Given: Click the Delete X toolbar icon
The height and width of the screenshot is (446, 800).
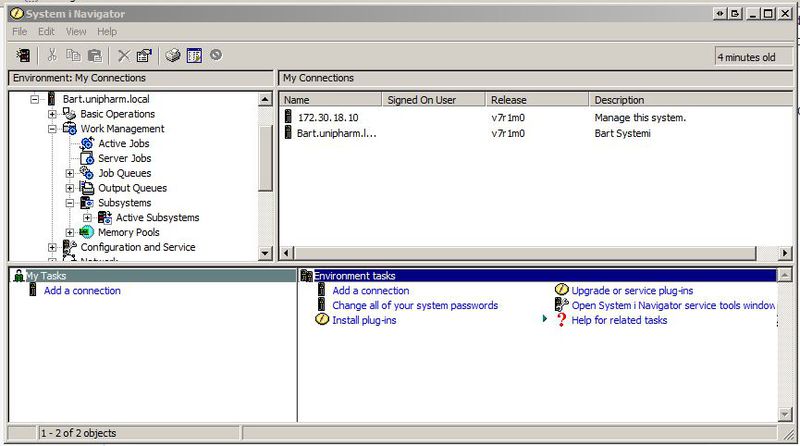Looking at the screenshot, I should (124, 55).
